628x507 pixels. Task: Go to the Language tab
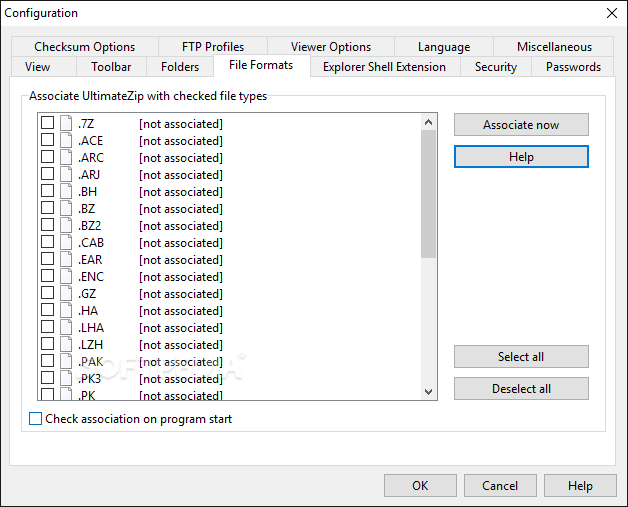tap(444, 47)
